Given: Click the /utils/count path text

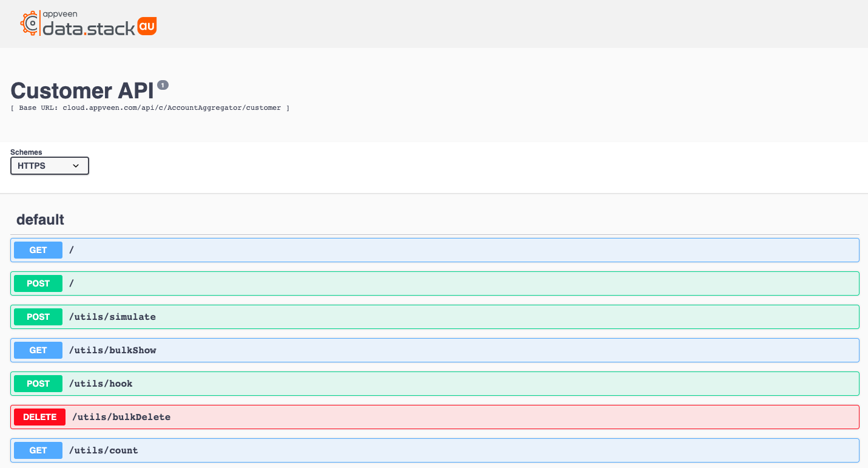Looking at the screenshot, I should click(x=104, y=450).
